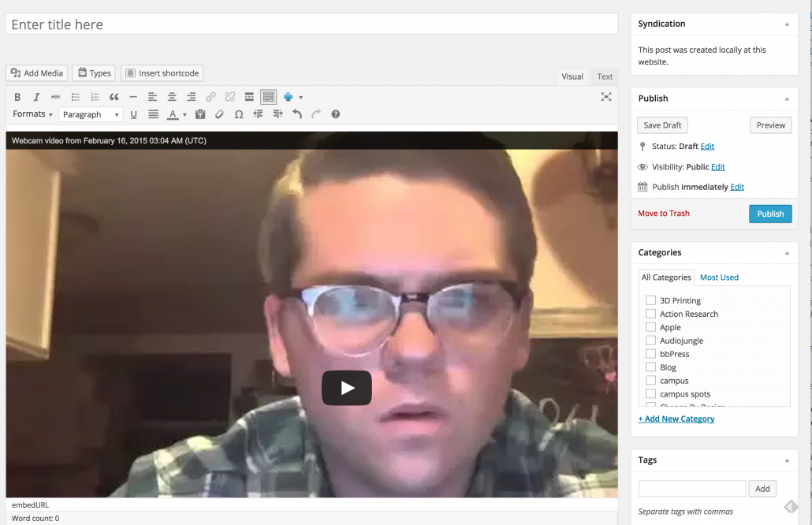Edit the publish date
This screenshot has width=812, height=525.
(x=737, y=187)
